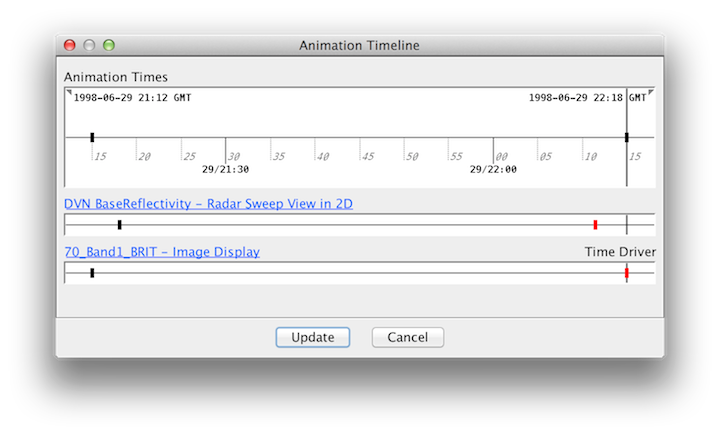The image size is (720, 435).
Task: Click the start time label 1998-06-29 21:12 GMT
Action: [132, 98]
